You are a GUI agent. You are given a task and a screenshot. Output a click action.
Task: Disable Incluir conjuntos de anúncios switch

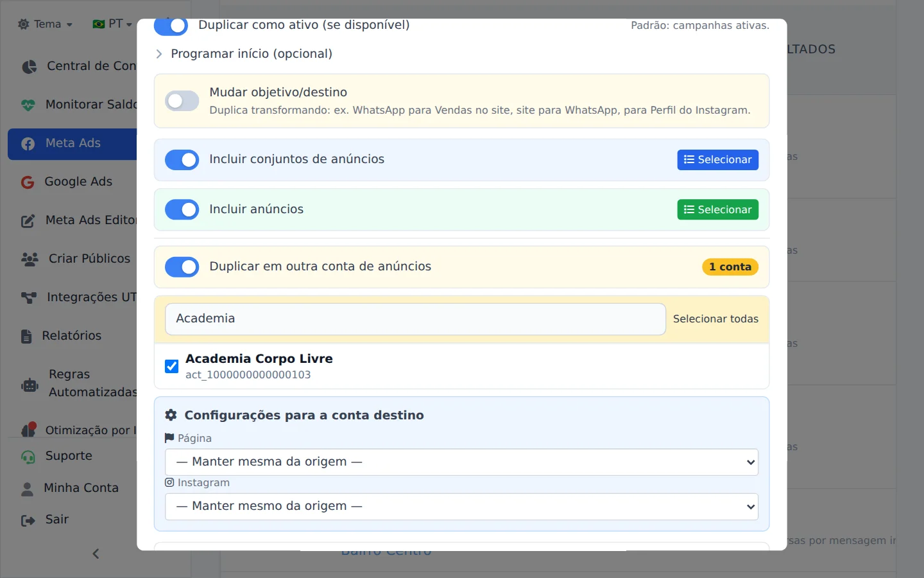(x=182, y=160)
